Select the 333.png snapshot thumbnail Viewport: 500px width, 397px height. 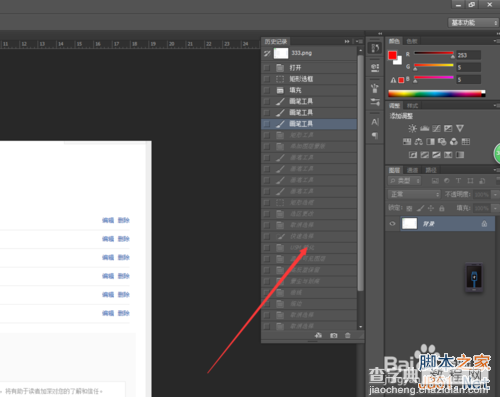coord(281,53)
